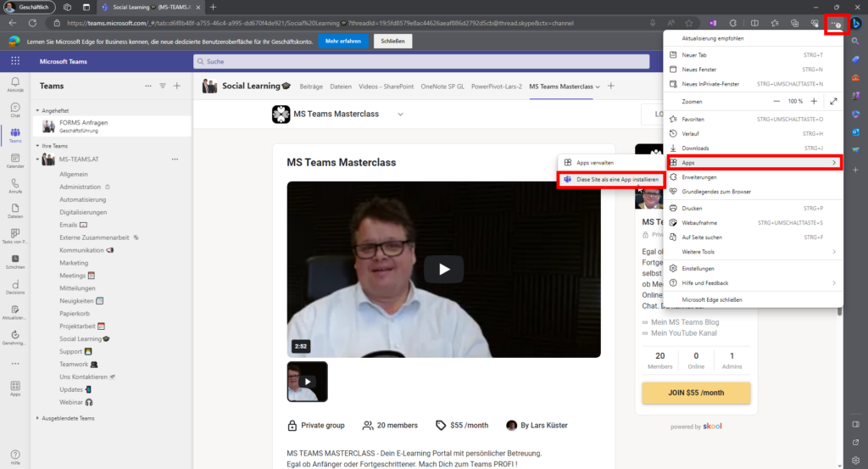868x469 pixels.
Task: Open Kalender in Teams sidebar
Action: tap(15, 160)
